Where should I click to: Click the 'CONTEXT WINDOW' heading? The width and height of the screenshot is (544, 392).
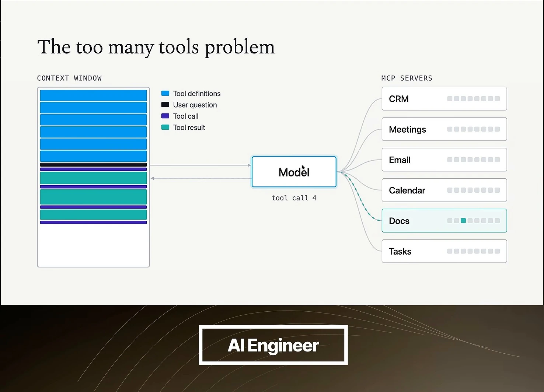69,78
